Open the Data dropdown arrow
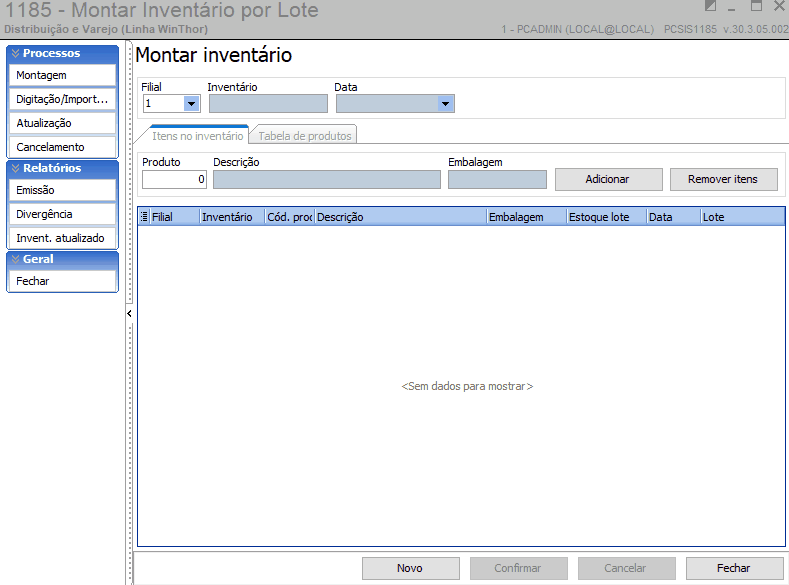 445,104
